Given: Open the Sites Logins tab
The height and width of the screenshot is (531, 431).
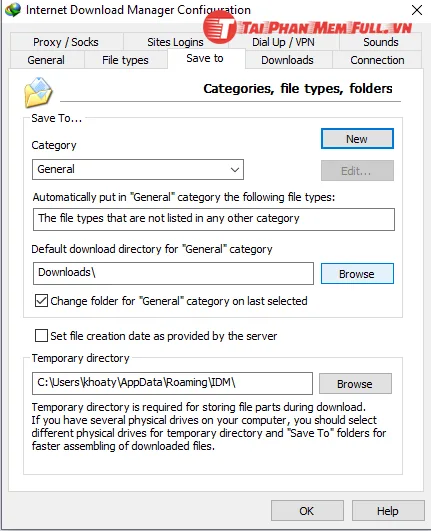Looking at the screenshot, I should click(x=175, y=42).
